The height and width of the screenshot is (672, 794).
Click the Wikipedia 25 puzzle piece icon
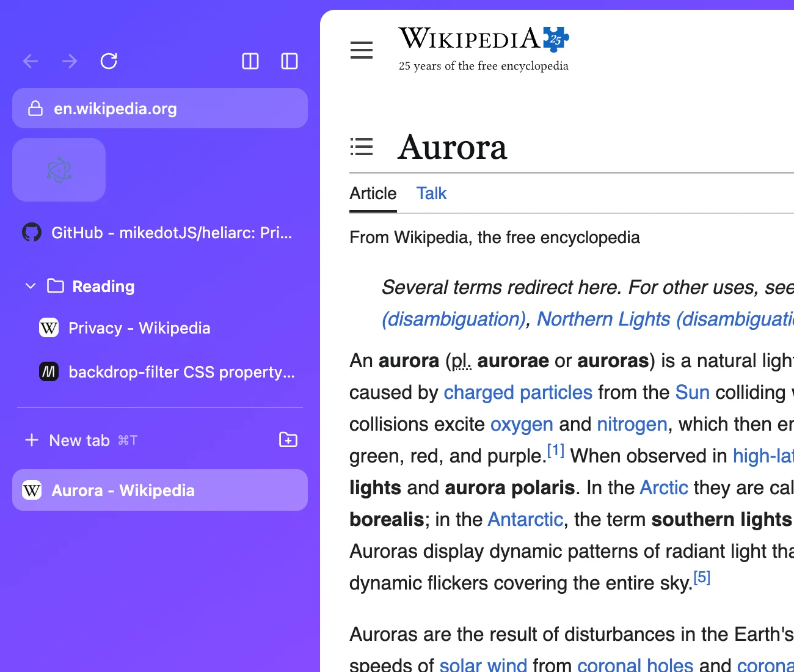[x=556, y=39]
